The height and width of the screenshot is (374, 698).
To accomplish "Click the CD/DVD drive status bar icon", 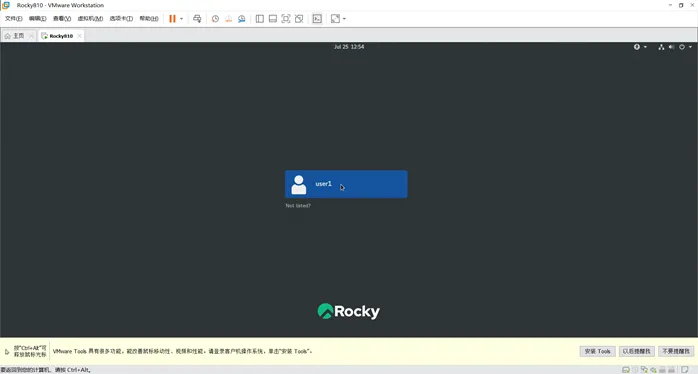I will tap(635, 370).
